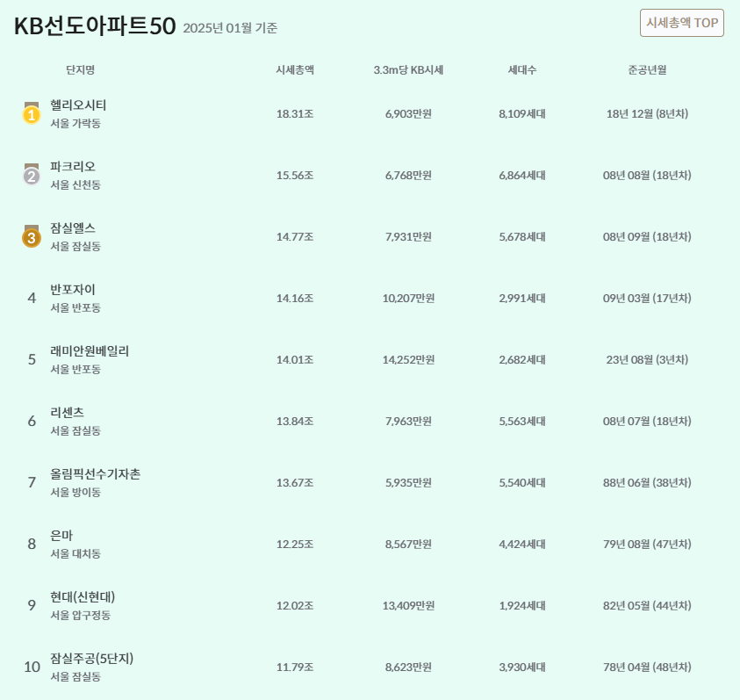Click the 3,930세대 household count
Screen dimensions: 740x700
click(x=522, y=667)
